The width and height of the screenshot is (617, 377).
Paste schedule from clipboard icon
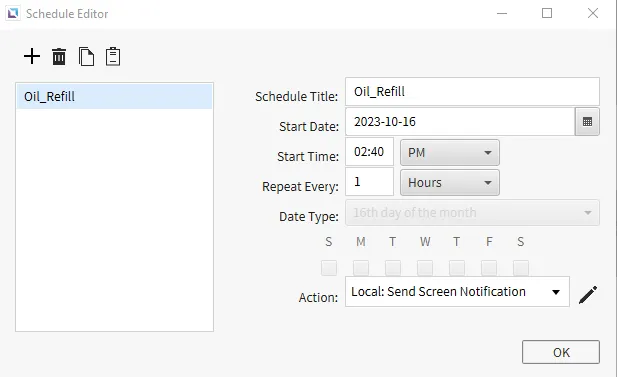(113, 56)
